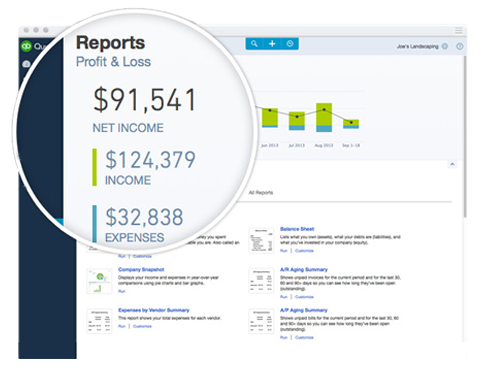Click the Jun 2013 bar in chart

tap(270, 118)
